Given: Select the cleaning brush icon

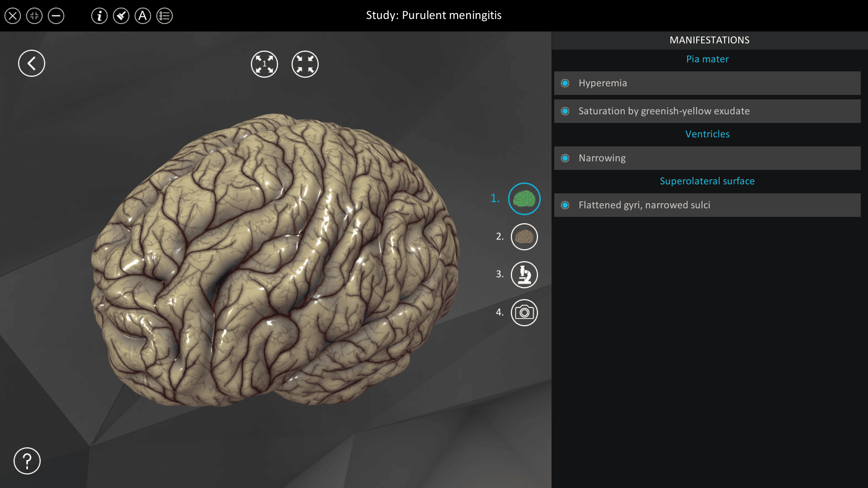Looking at the screenshot, I should tap(121, 16).
